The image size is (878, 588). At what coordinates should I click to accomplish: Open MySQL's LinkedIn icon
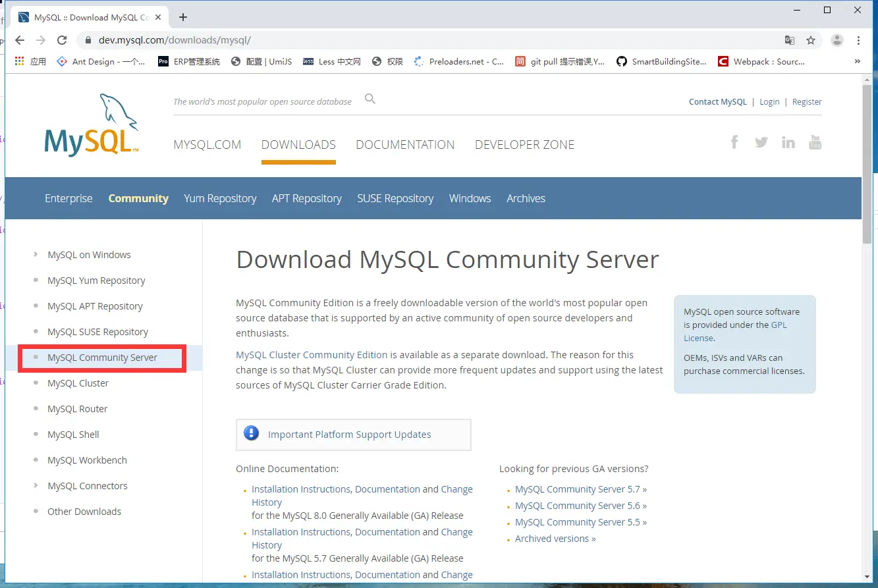click(x=788, y=142)
